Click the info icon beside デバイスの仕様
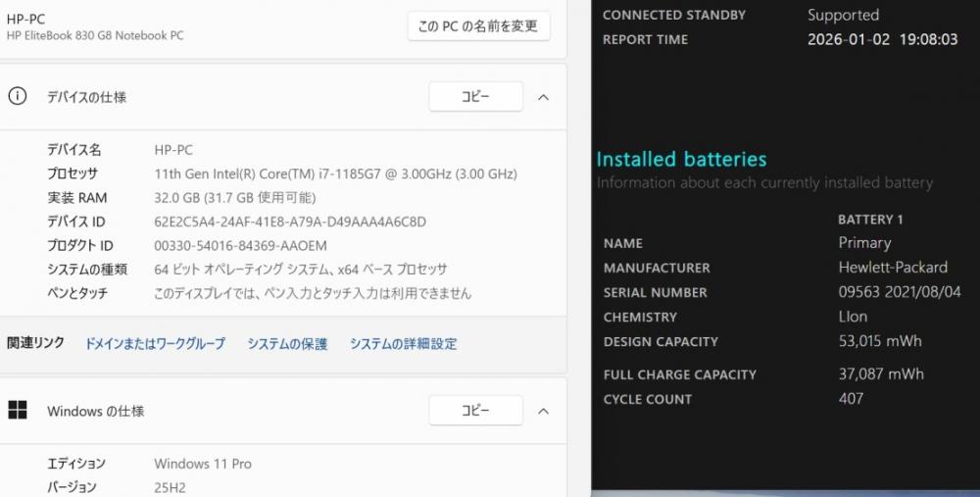Image resolution: width=980 pixels, height=497 pixels. [x=18, y=96]
